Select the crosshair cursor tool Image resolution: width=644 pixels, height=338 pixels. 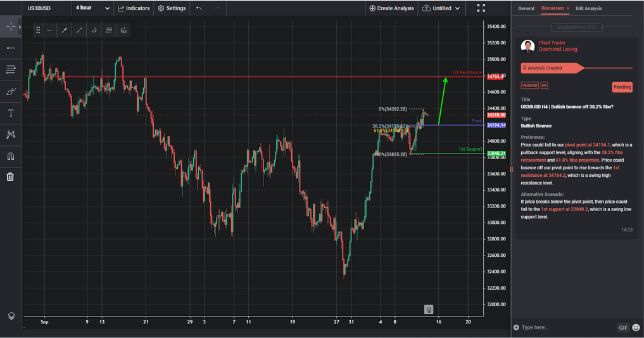click(11, 27)
